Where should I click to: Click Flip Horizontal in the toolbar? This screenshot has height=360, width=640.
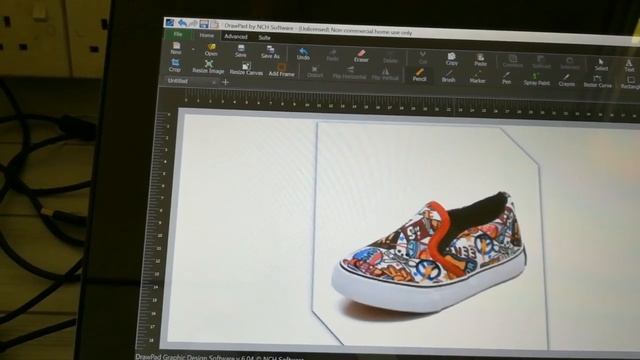click(x=349, y=73)
